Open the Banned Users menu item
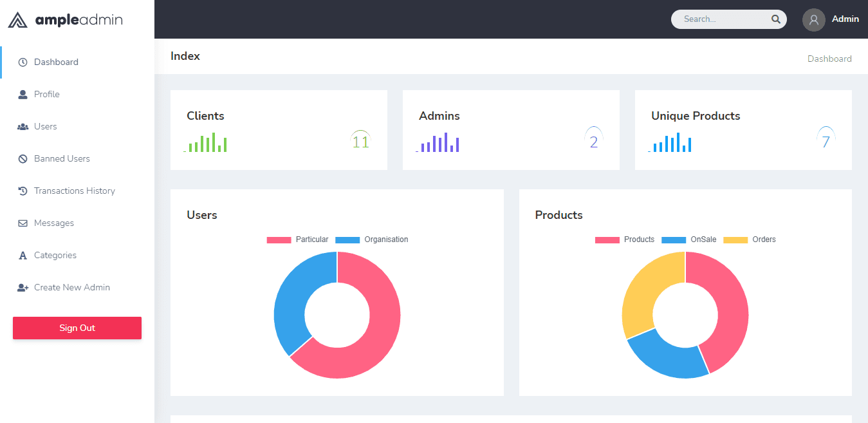The height and width of the screenshot is (423, 868). [x=62, y=159]
